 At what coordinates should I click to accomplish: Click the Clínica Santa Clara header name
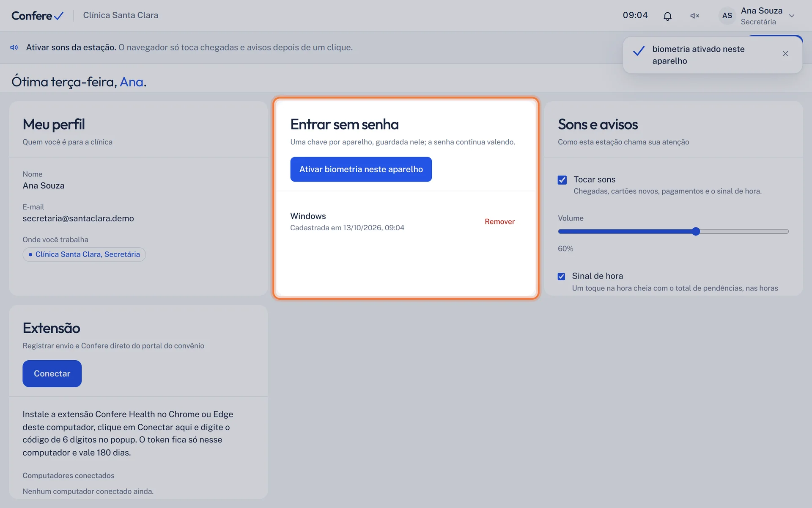coord(121,15)
